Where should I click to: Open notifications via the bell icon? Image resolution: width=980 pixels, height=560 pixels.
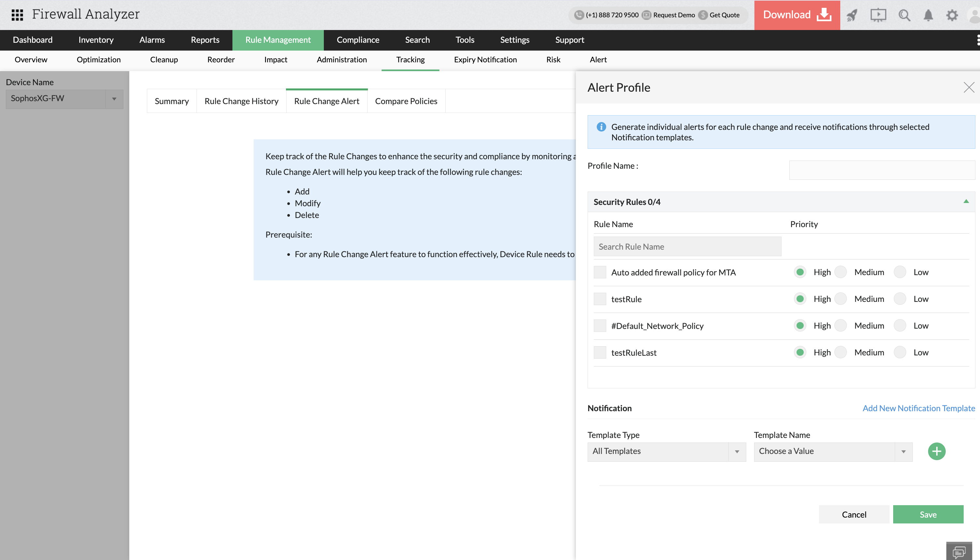pyautogui.click(x=928, y=15)
